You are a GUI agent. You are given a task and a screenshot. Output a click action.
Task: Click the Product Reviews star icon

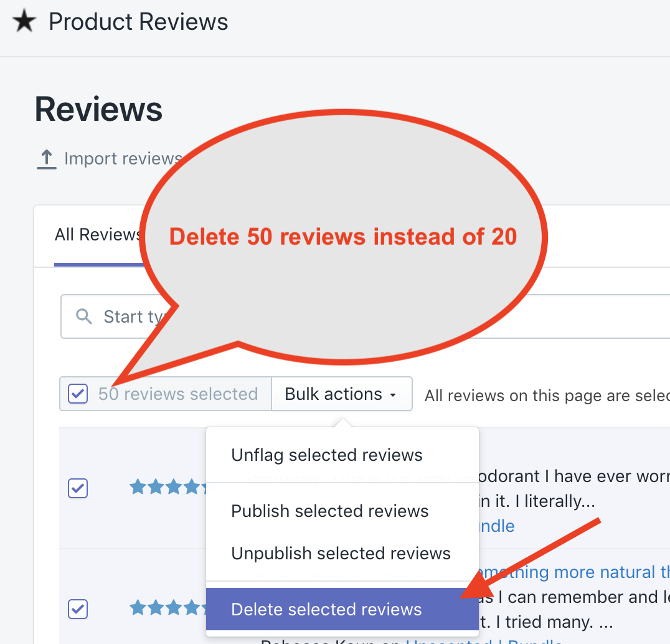coord(24,21)
